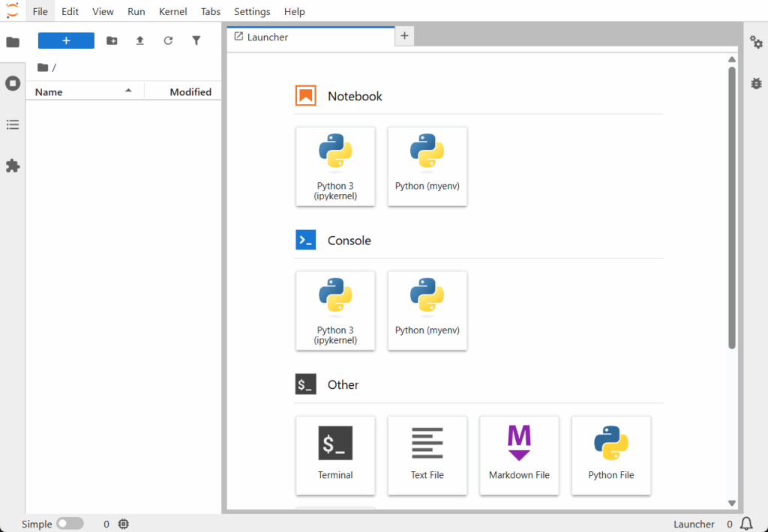The height and width of the screenshot is (532, 768).
Task: Select the Launcher tab
Action: (x=311, y=37)
